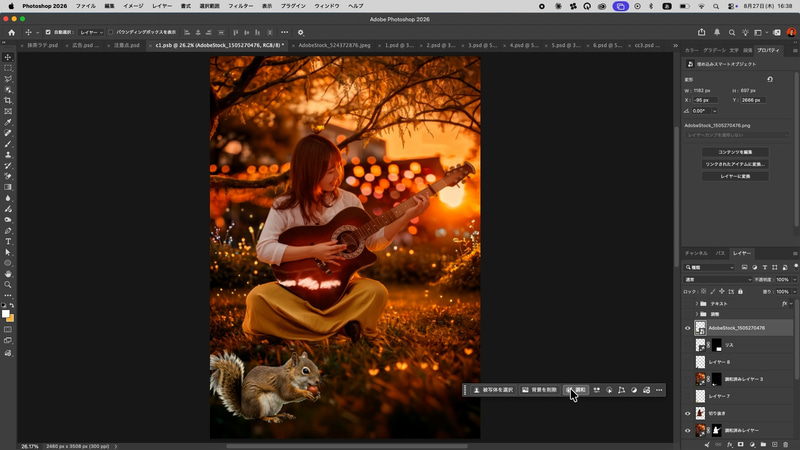Reset the transform in Properties panel
Viewport: 800px width, 450px height.
[770, 80]
